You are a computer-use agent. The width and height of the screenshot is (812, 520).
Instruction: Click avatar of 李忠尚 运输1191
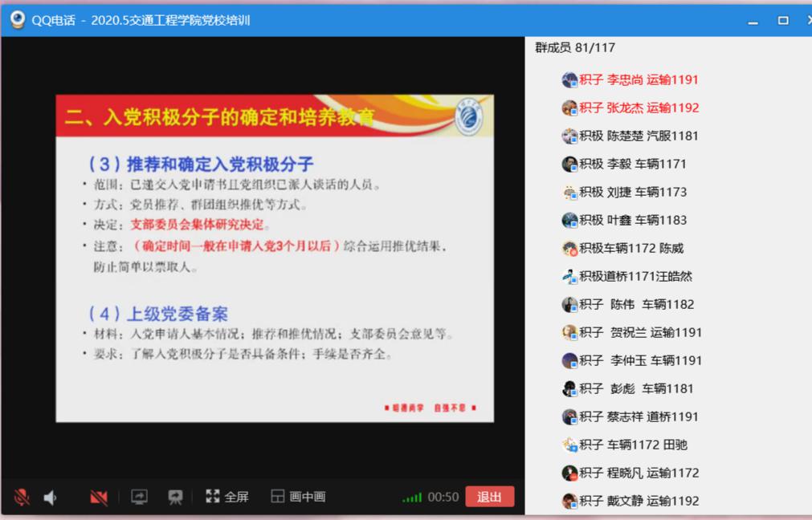pyautogui.click(x=569, y=79)
